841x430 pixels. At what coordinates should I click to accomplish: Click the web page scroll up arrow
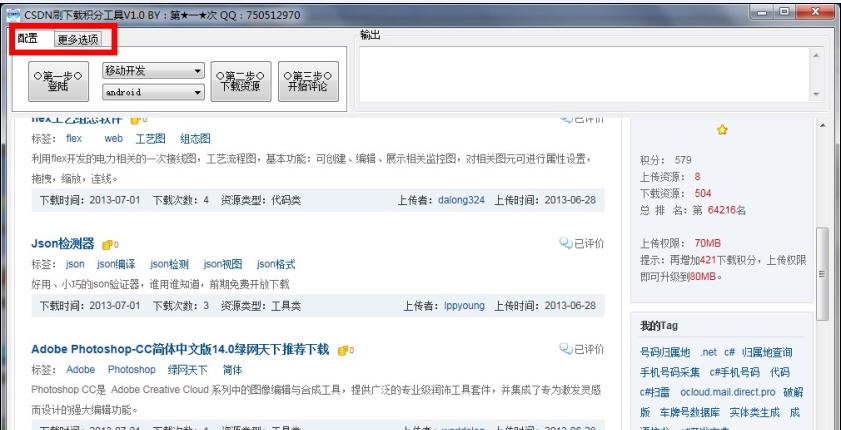point(822,126)
